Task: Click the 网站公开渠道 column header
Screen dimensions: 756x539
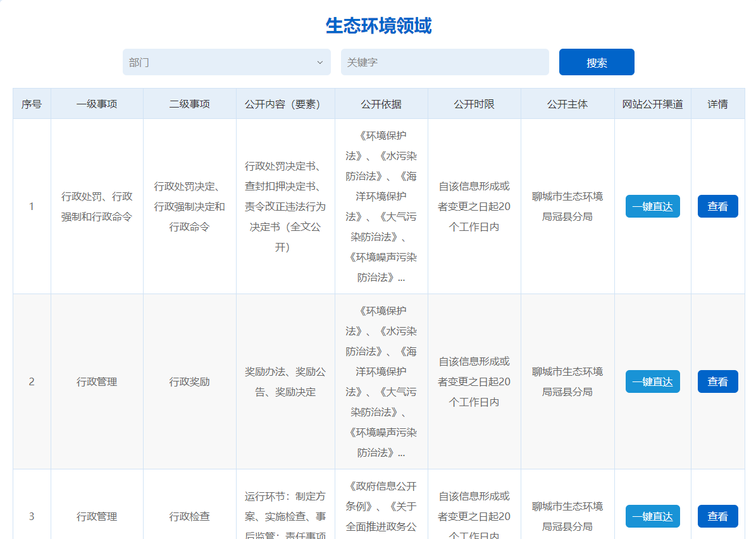Action: pos(652,104)
